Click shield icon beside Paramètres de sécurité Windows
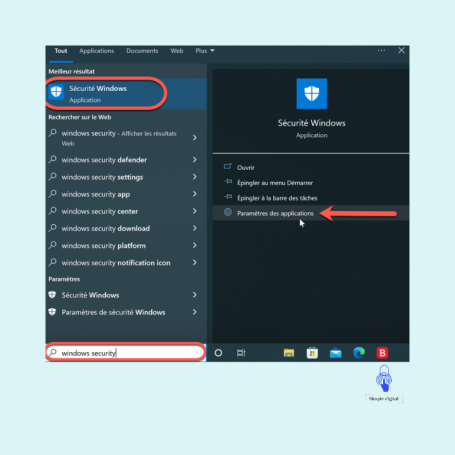This screenshot has height=455, width=455. (52, 312)
